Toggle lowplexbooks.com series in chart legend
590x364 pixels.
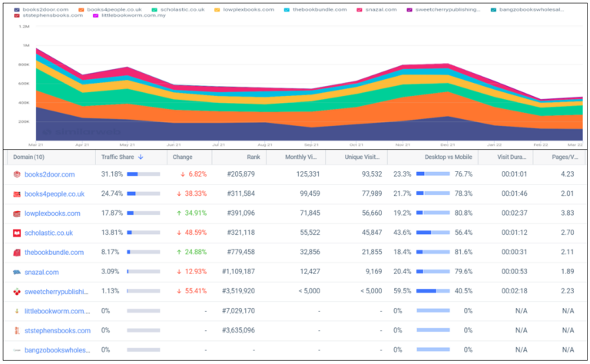(x=244, y=9)
